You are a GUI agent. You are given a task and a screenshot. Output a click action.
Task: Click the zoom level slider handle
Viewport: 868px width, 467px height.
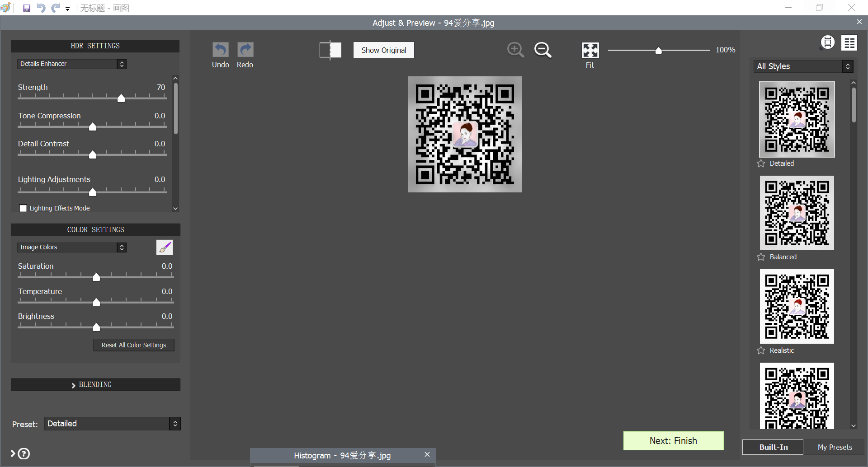pyautogui.click(x=659, y=51)
